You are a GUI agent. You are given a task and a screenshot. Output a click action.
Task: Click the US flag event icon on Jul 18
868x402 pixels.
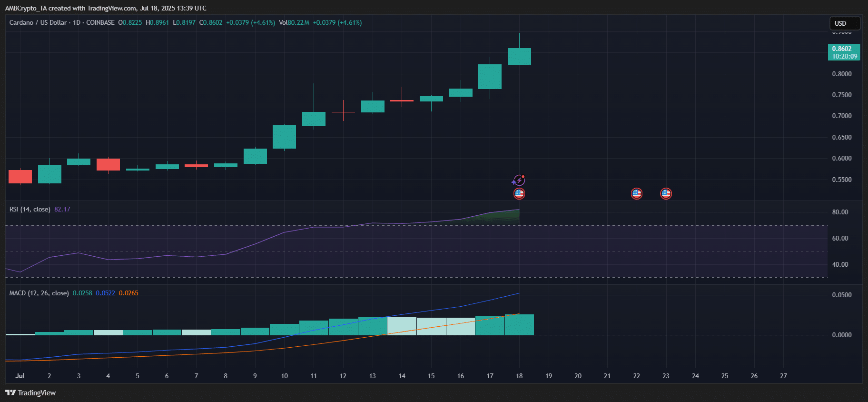pos(519,193)
